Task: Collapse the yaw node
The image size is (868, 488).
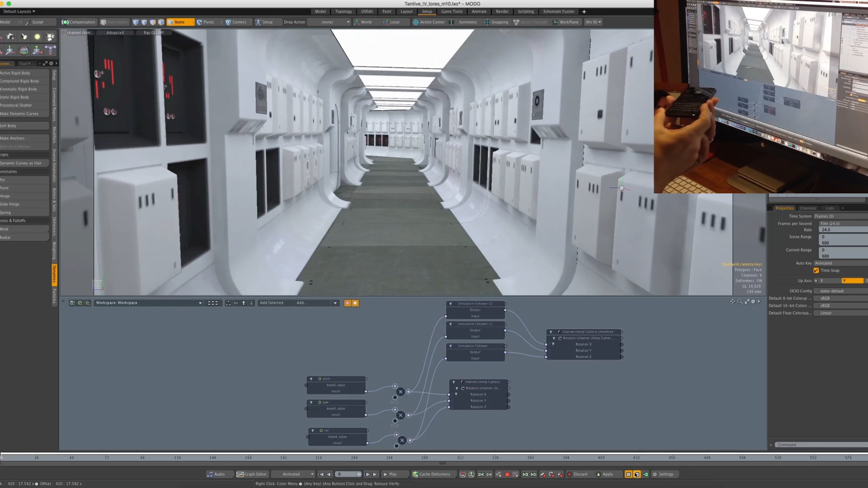Action: pos(311,402)
